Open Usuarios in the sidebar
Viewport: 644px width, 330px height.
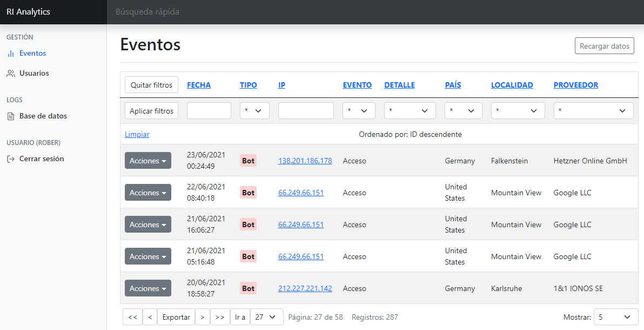point(34,73)
